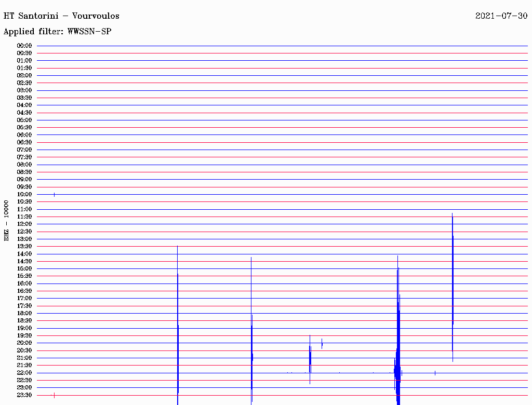Click the 02:30 time label
Screen dimensions: 532x405
coord(24,83)
